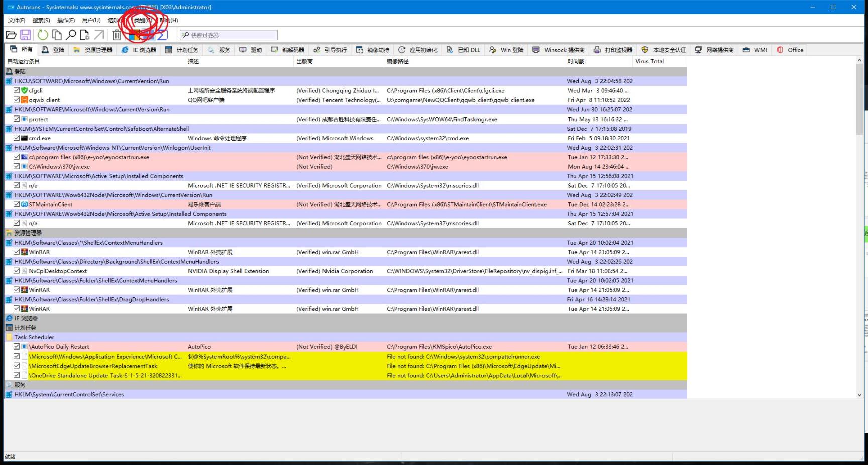Switch to the 登陆 tab
This screenshot has height=465, width=868.
(53, 50)
